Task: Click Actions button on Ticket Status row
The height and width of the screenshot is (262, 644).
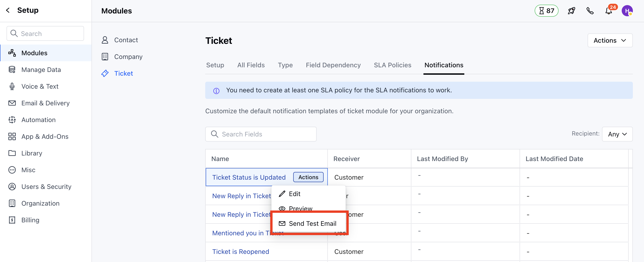Action: click(308, 177)
